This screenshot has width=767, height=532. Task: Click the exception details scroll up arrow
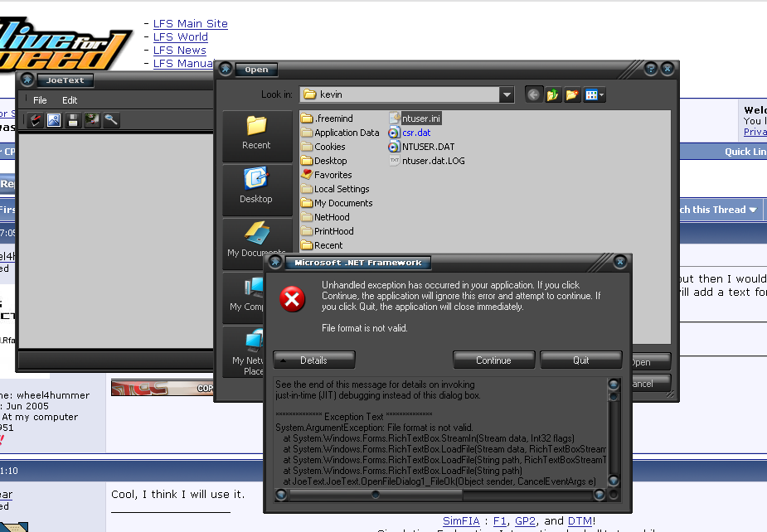pos(614,384)
